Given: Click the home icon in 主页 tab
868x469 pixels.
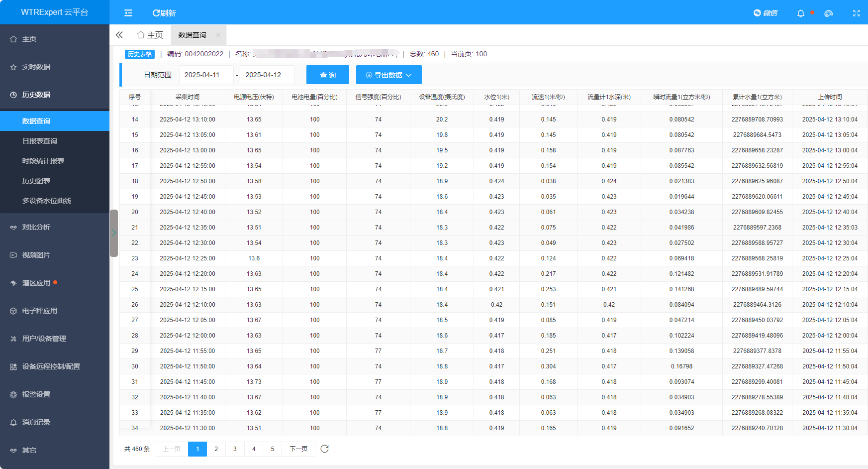Looking at the screenshot, I should 141,35.
